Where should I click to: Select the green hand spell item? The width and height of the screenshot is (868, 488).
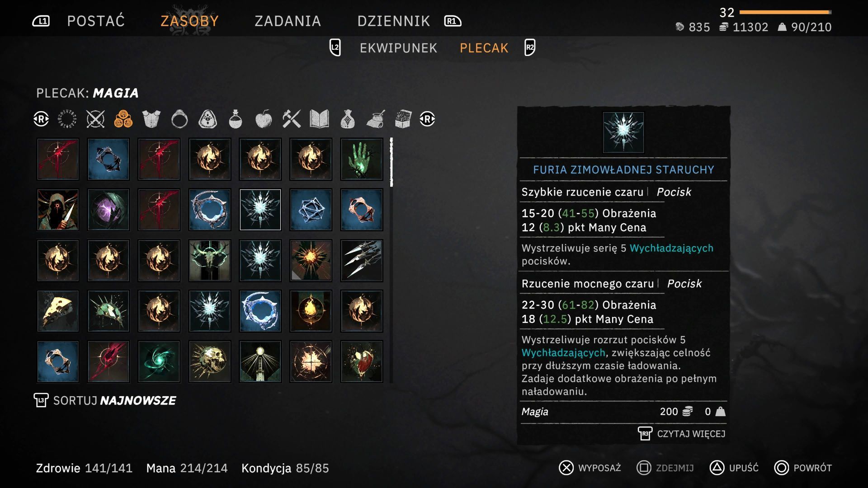pos(362,159)
